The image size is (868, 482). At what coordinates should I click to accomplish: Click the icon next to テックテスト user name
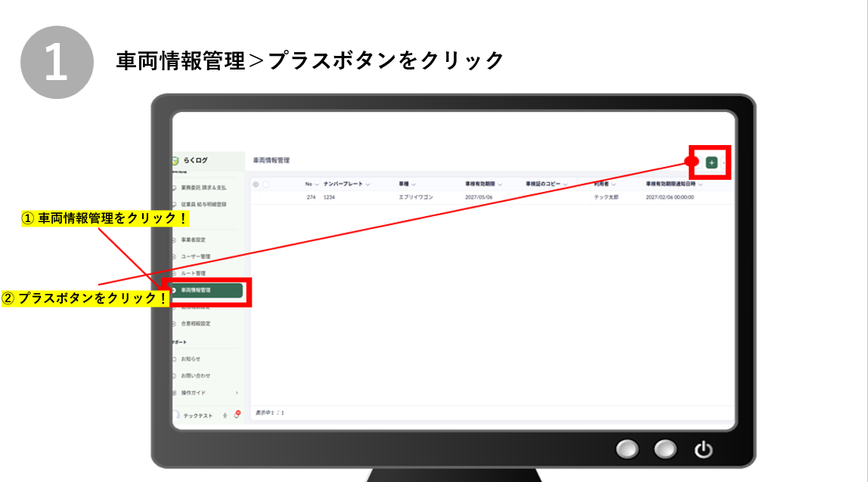[225, 416]
